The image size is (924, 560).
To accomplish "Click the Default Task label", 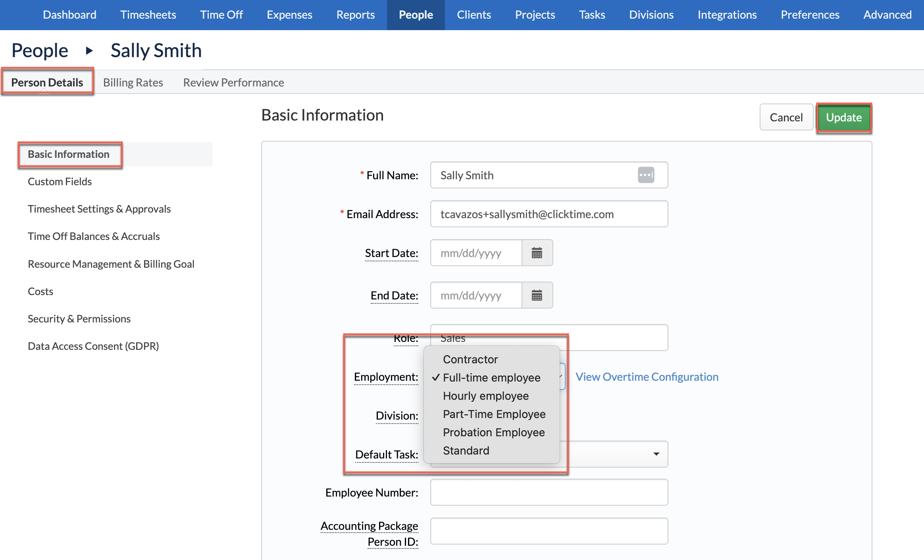I will pos(387,455).
